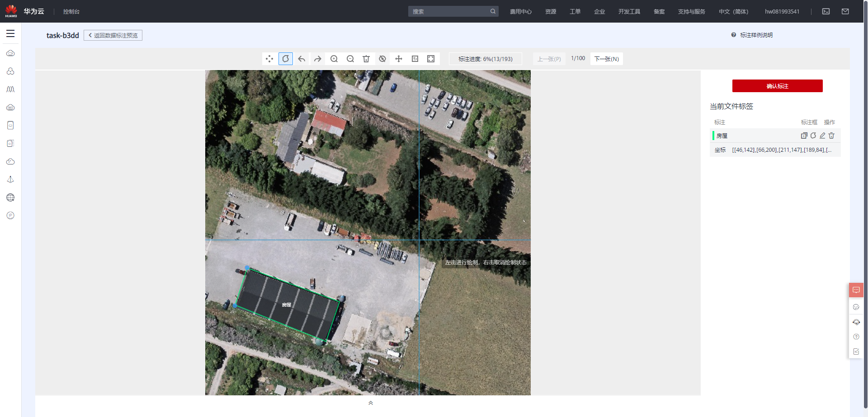Click the IP sidebar icon
The width and height of the screenshot is (868, 417).
pos(10,216)
